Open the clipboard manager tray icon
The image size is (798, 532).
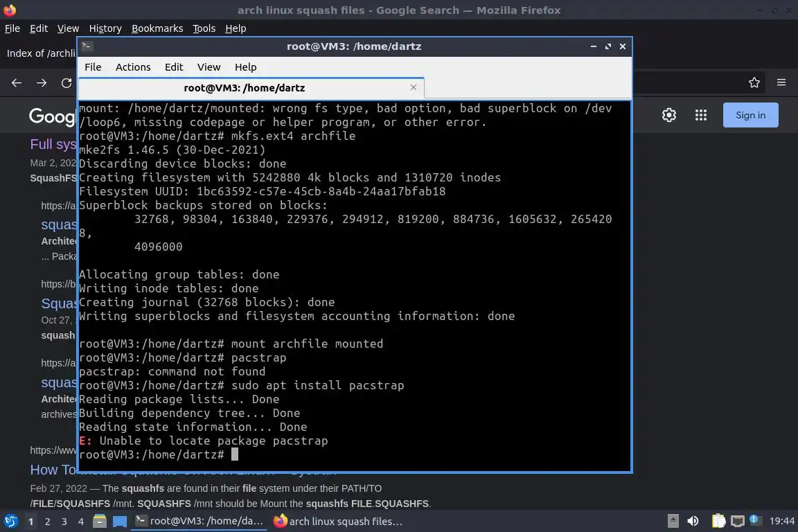pyautogui.click(x=718, y=521)
